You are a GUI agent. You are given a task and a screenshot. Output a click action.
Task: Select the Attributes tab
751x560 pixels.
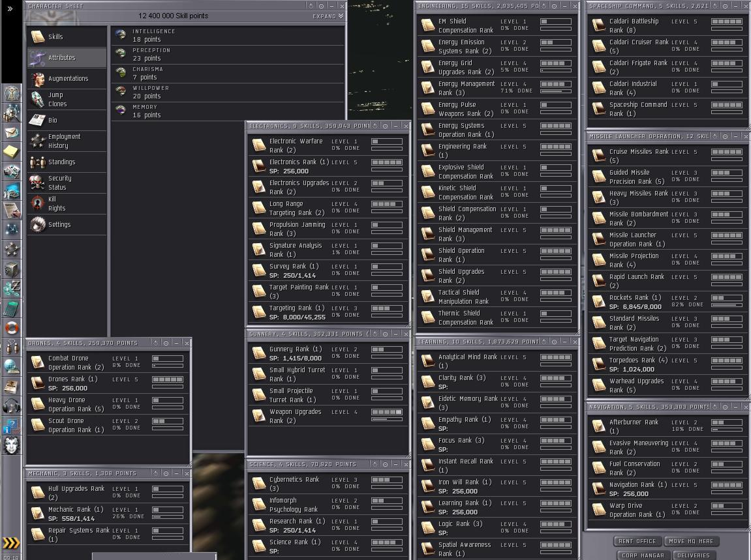point(67,57)
